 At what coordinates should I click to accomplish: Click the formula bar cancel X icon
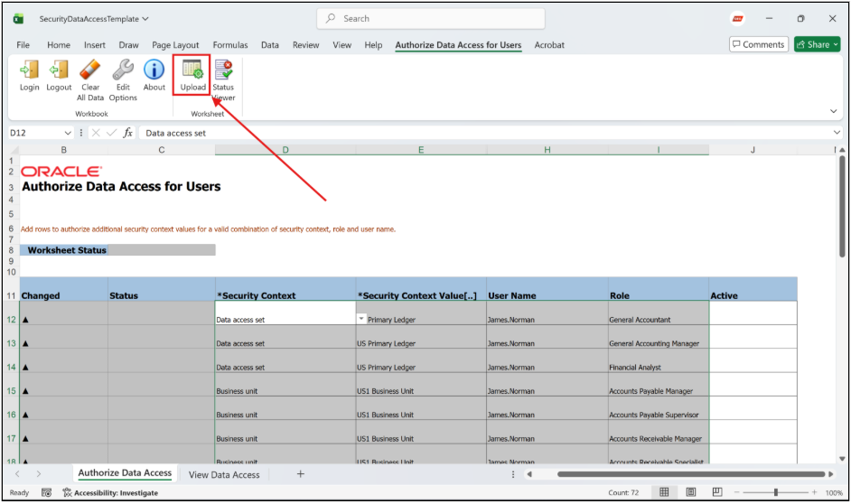96,133
